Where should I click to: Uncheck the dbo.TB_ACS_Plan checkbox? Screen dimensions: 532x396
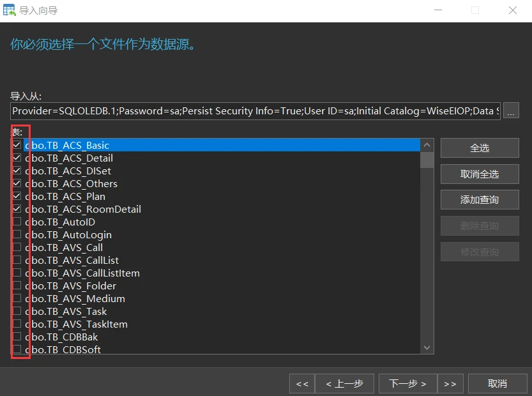pyautogui.click(x=17, y=197)
